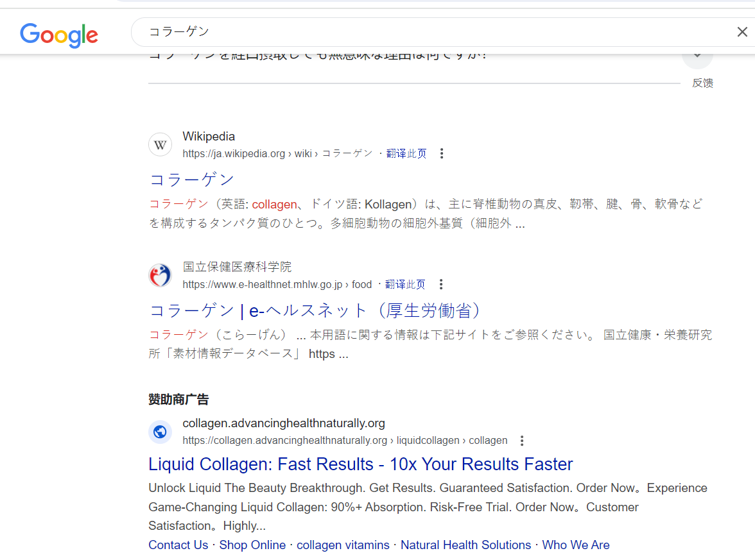Click the Wikipedia favicon icon
Screen dimensions: 755x560
[x=161, y=144]
